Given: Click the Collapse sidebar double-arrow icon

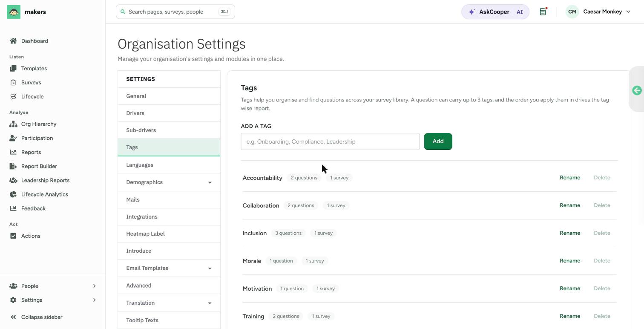Looking at the screenshot, I should click(13, 317).
